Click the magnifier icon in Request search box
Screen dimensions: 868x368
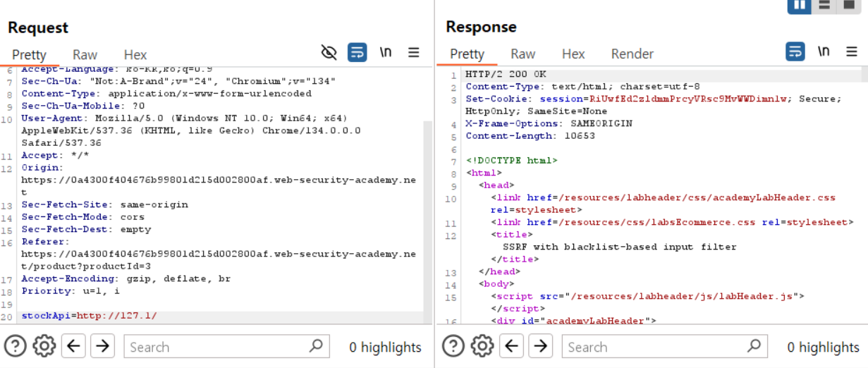click(316, 346)
